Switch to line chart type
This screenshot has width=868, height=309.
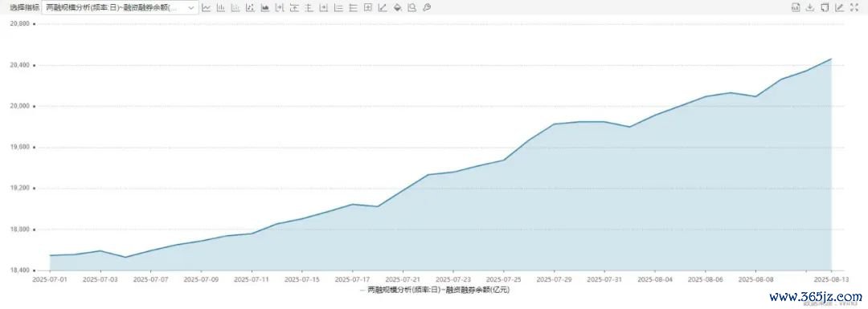coord(207,8)
